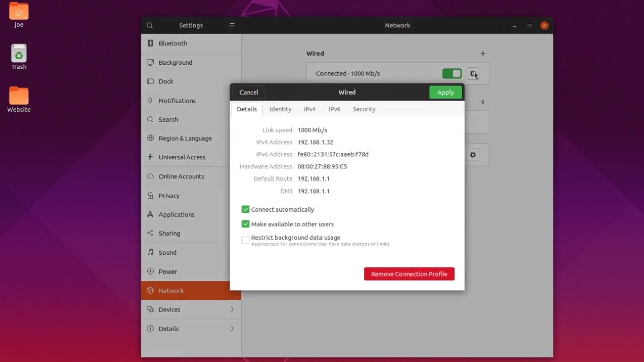This screenshot has width=644, height=362.
Task: Open Applications settings
Action: click(191, 214)
